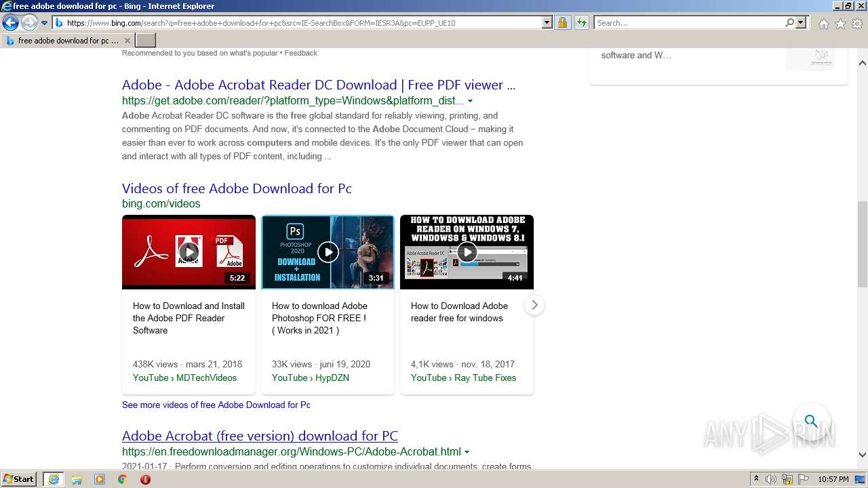Click the page scroll down arrow
Screen dimensions: 868x488
coord(863,455)
